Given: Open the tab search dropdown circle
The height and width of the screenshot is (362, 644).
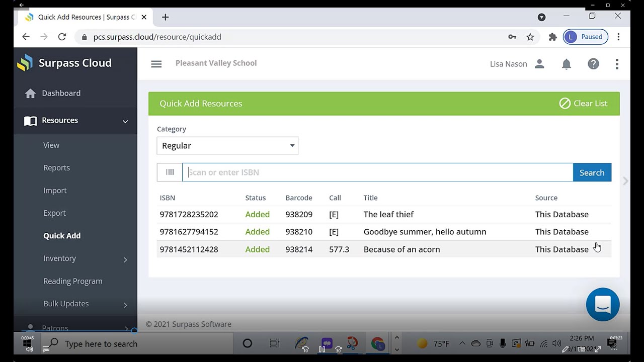Looking at the screenshot, I should click(x=541, y=17).
